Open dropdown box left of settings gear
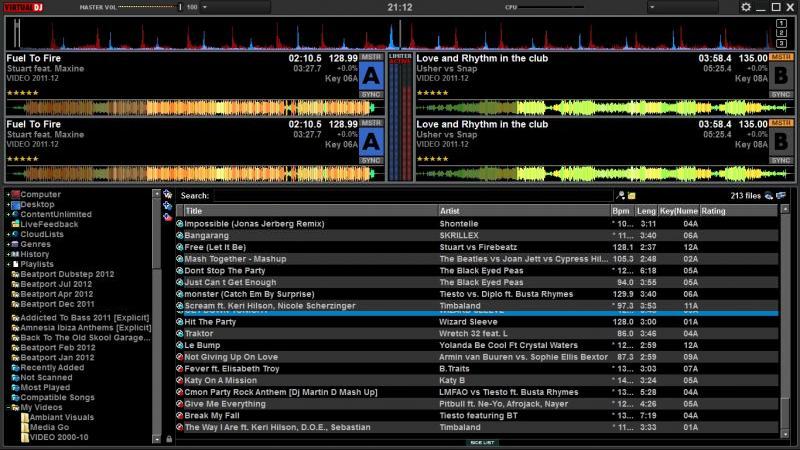This screenshot has height=450, width=800. [684, 7]
